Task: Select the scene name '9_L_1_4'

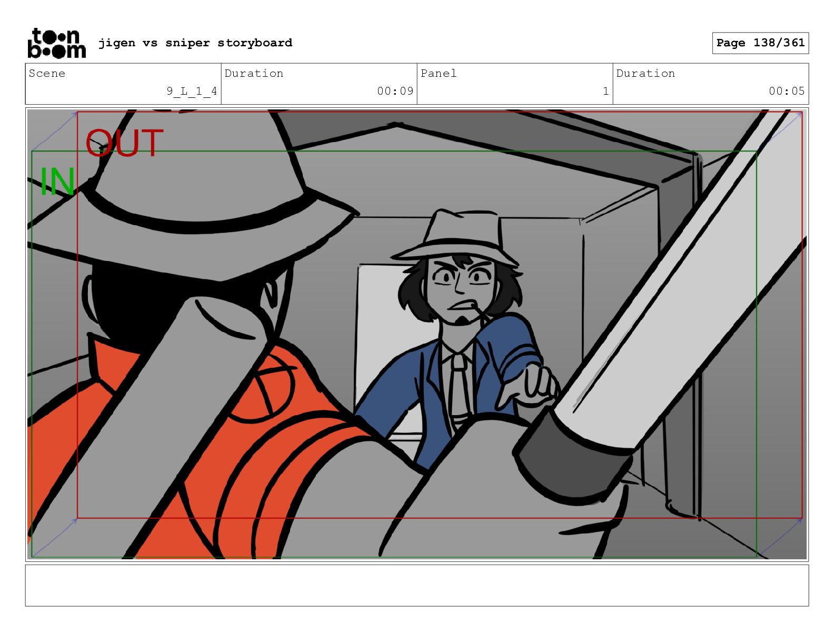Action: [x=192, y=91]
